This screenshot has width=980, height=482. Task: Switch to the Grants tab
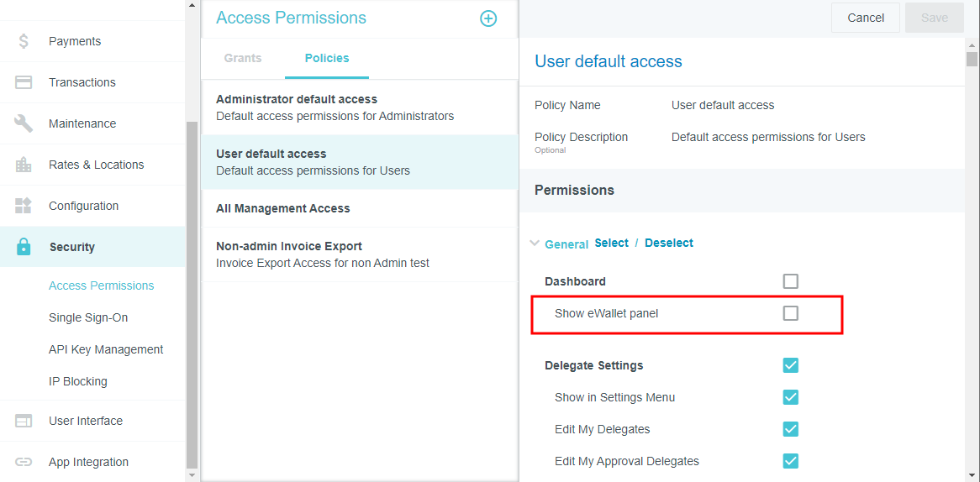pyautogui.click(x=243, y=58)
